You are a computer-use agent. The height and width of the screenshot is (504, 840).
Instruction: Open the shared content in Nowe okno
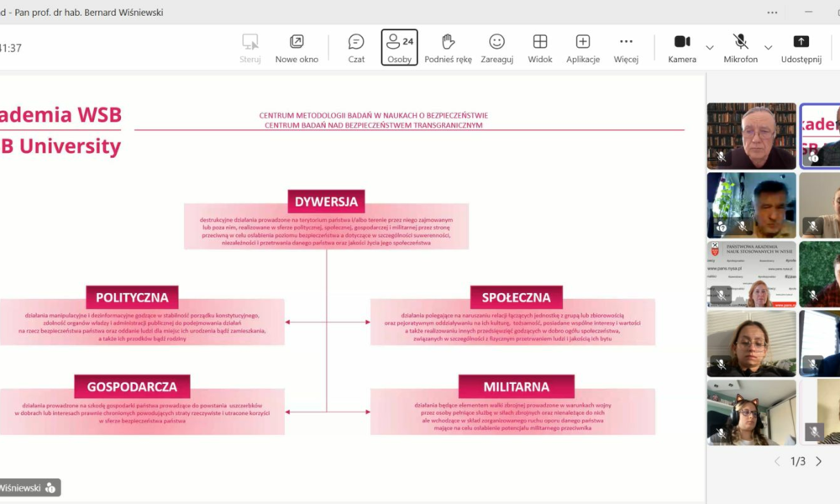[297, 48]
